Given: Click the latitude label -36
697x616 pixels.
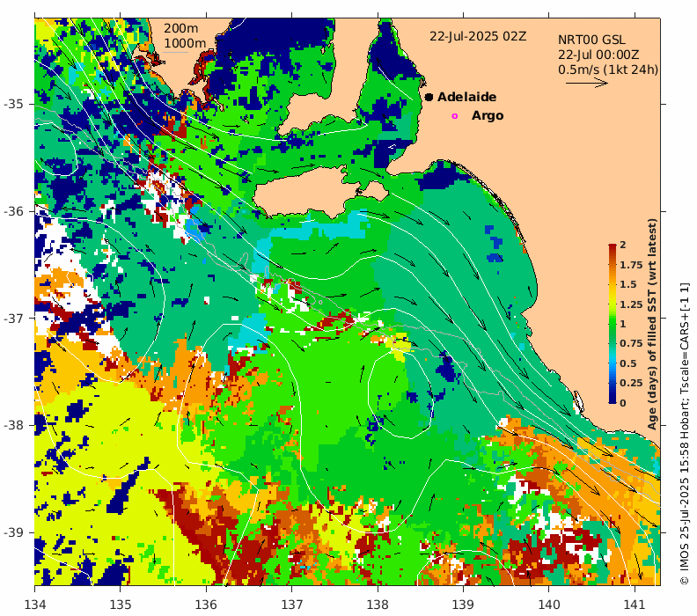Looking at the screenshot, I should pos(13,211).
